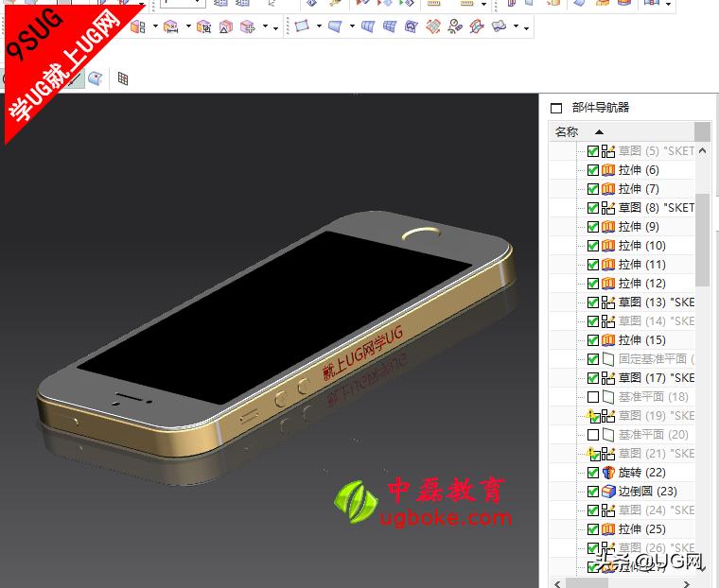Uncheck 边倒圆 (23) checkbox

pyautogui.click(x=593, y=492)
